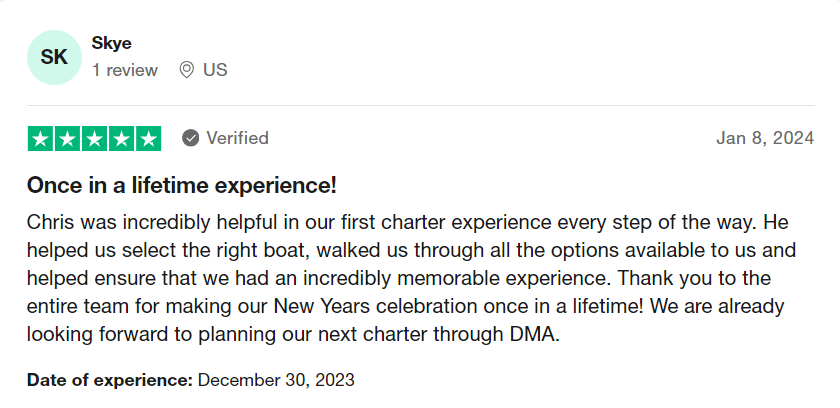The image size is (840, 408).
Task: Click the '1 review' count text
Action: [x=125, y=70]
